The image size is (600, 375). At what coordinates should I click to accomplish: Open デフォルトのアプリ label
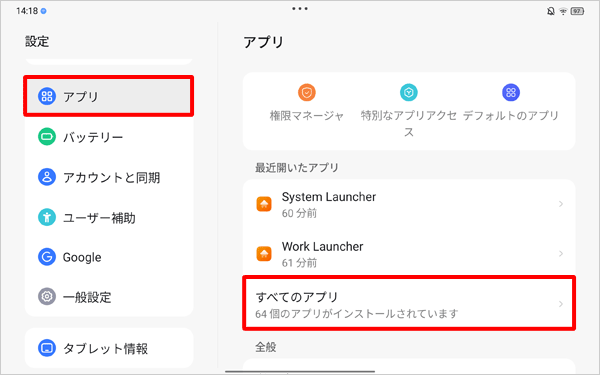[511, 115]
